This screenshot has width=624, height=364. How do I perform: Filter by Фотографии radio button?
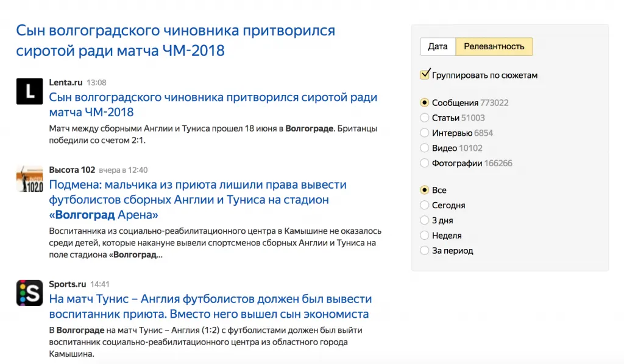coord(425,163)
